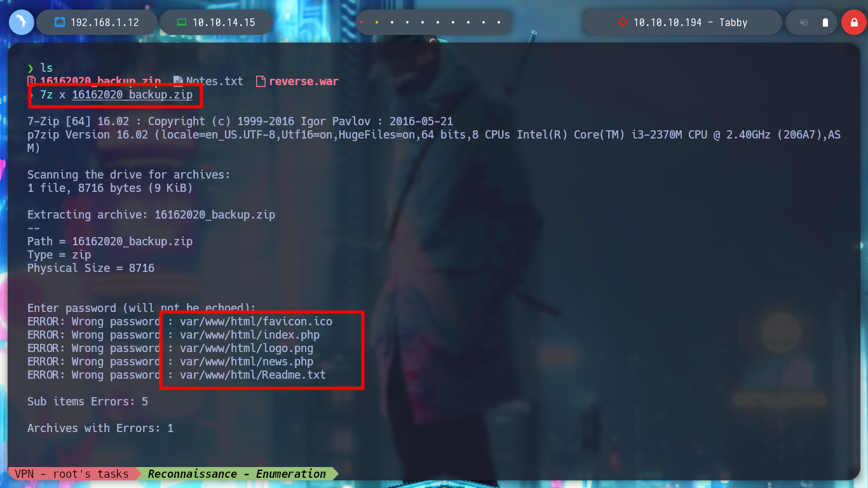Open the bird logo launcher menu
The image size is (868, 488).
21,22
